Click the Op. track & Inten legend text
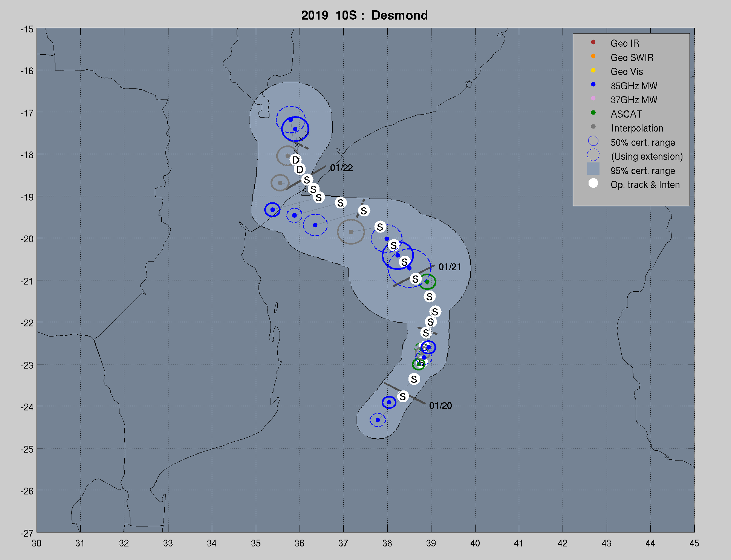This screenshot has width=731, height=560. tap(645, 185)
